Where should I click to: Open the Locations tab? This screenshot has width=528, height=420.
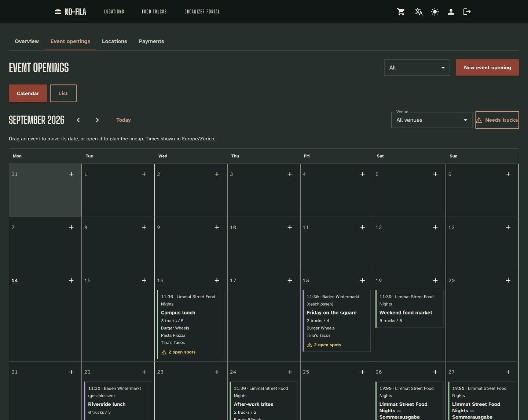[114, 41]
